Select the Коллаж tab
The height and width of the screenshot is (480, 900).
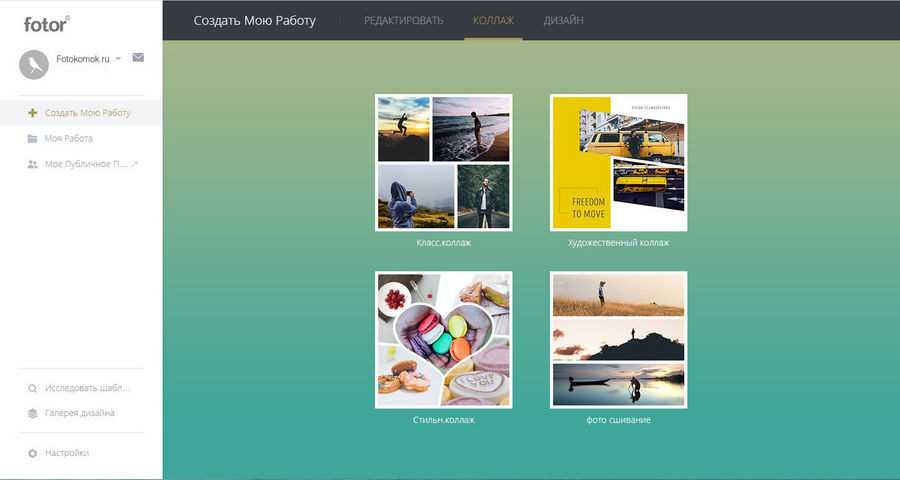point(493,20)
